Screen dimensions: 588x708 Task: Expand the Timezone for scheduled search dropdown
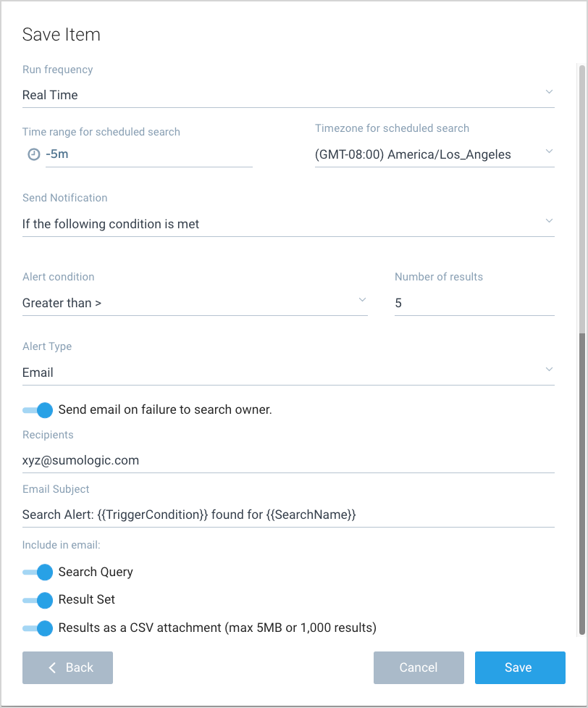[x=548, y=152]
